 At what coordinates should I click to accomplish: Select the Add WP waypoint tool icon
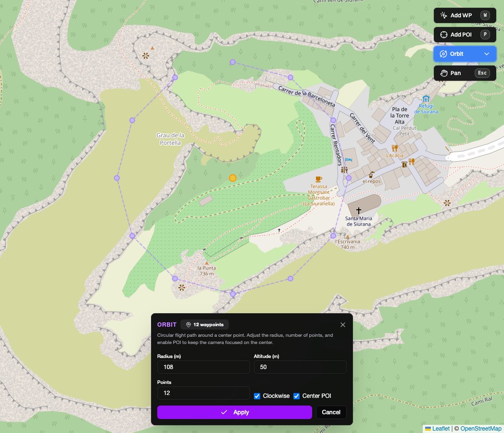tap(444, 15)
